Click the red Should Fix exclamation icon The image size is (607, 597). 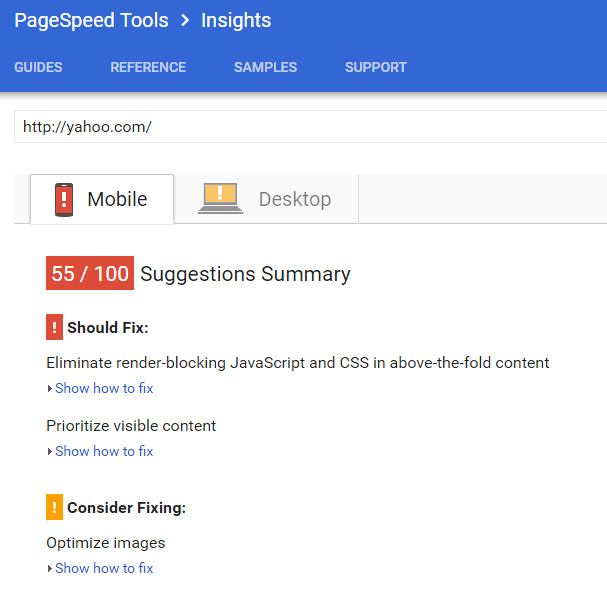(54, 327)
